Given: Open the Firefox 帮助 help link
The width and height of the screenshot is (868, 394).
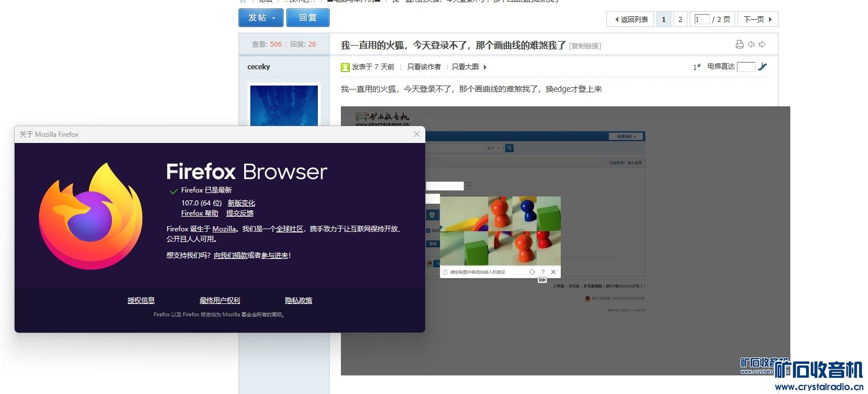Looking at the screenshot, I should point(200,213).
